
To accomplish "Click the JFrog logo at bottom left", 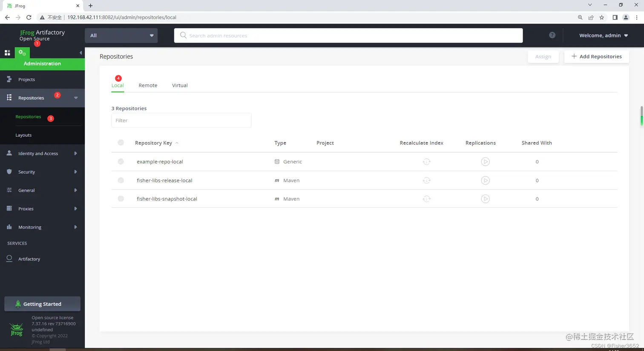I will pos(16,330).
